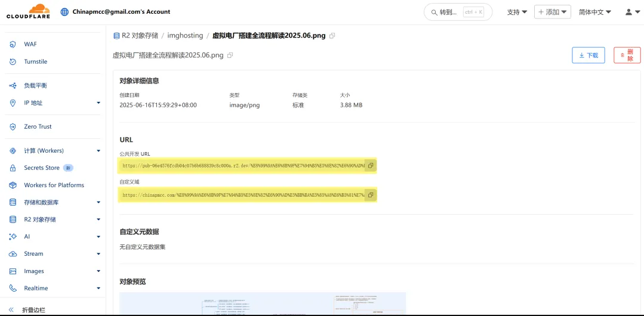
Task: Expand the AI submenu arrow
Action: point(98,237)
